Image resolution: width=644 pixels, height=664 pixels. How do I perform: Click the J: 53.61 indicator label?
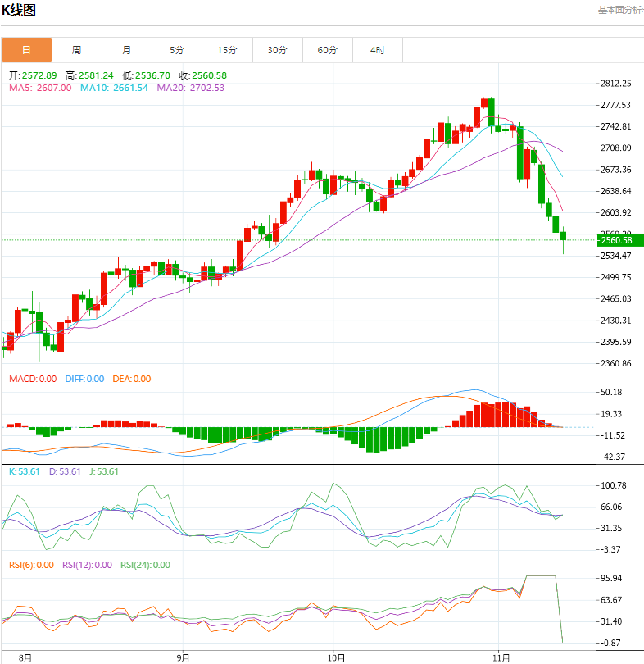(104, 471)
